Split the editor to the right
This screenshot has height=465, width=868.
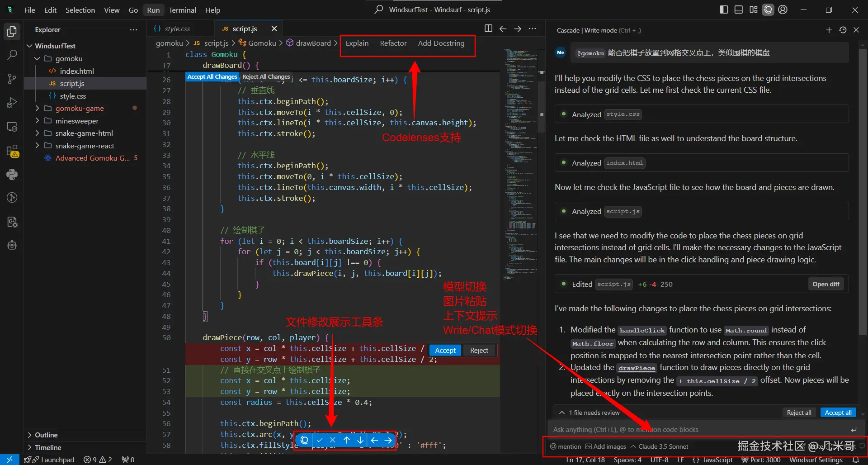(488, 28)
